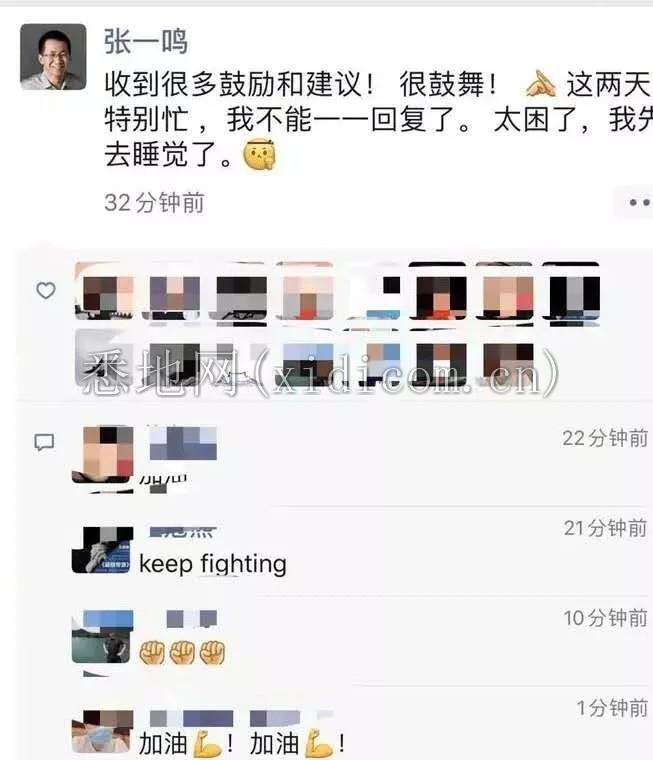Open the first avatar in second likes row
This screenshot has width=653, height=760.
tap(105, 358)
